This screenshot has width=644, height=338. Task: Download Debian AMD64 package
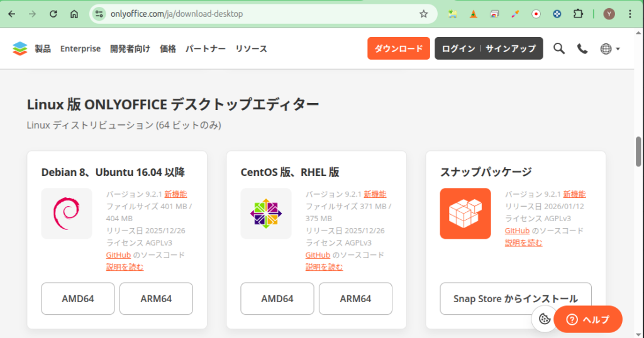click(x=78, y=298)
